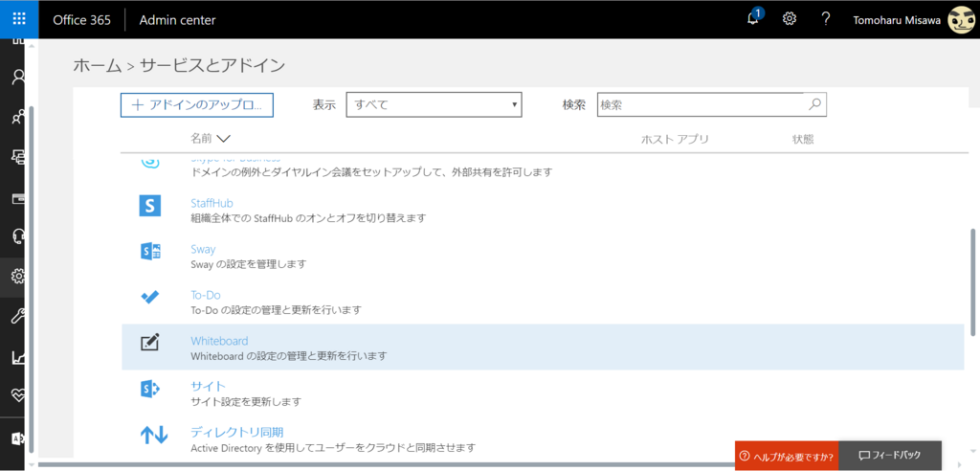This screenshot has width=980, height=471.
Task: Click the ヘルプが必要ですか? button
Action: click(787, 456)
